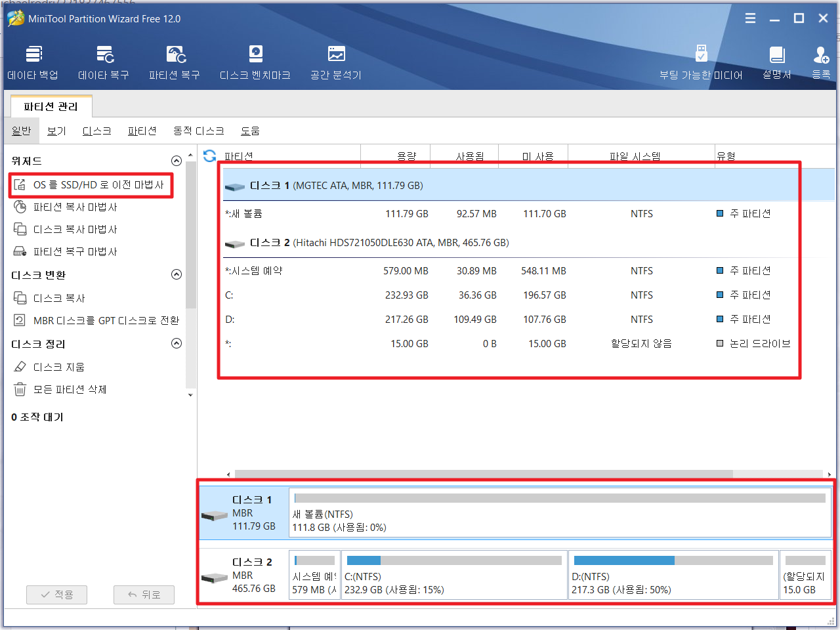Start 파티션 복구 마법사 in sidebar
Screen dimensions: 840x630
66,252
